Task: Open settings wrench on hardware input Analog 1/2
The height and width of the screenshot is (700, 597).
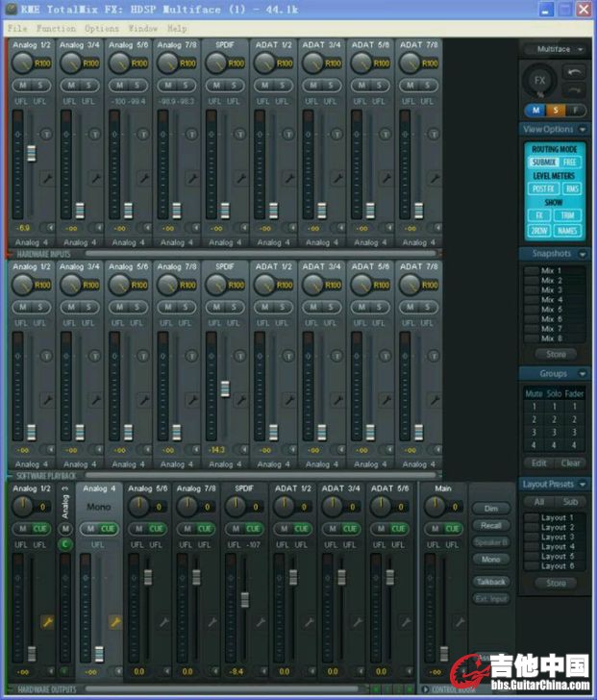Action: pos(47,179)
